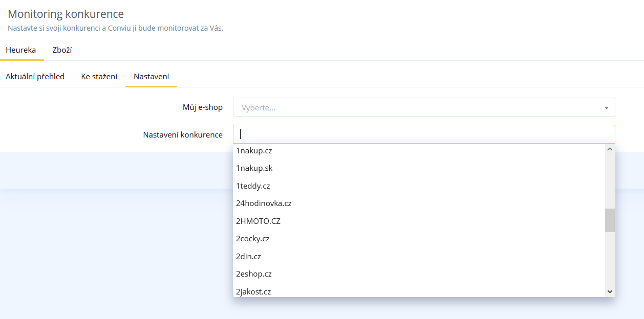Screen dimensions: 644x319
Task: Pick 1teddy.cz in the dropdown list
Action: (x=253, y=186)
